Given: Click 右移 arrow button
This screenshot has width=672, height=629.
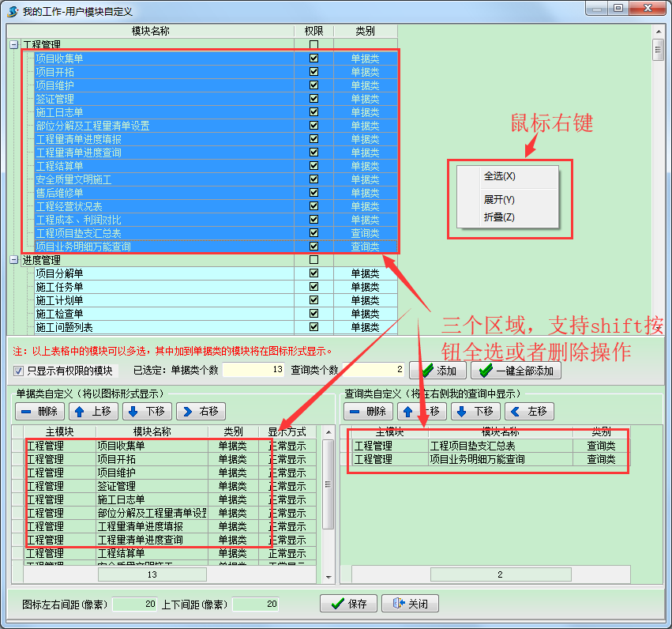Looking at the screenshot, I should point(201,411).
